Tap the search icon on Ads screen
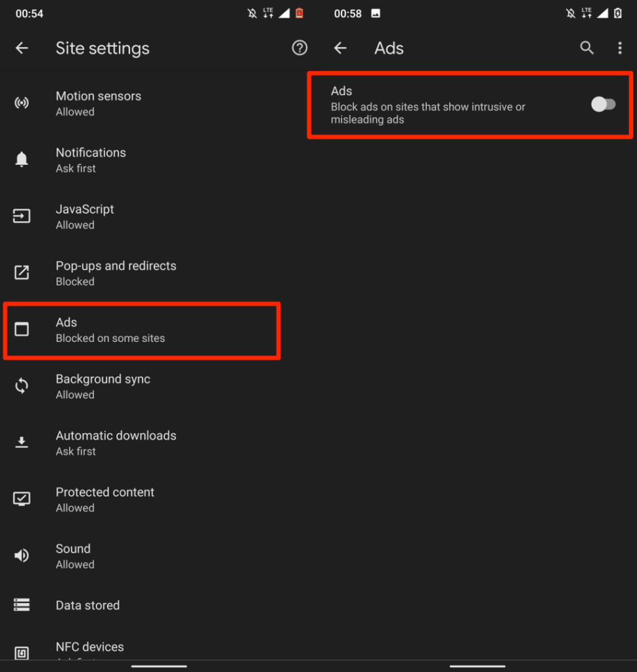The image size is (637, 672). [x=586, y=48]
